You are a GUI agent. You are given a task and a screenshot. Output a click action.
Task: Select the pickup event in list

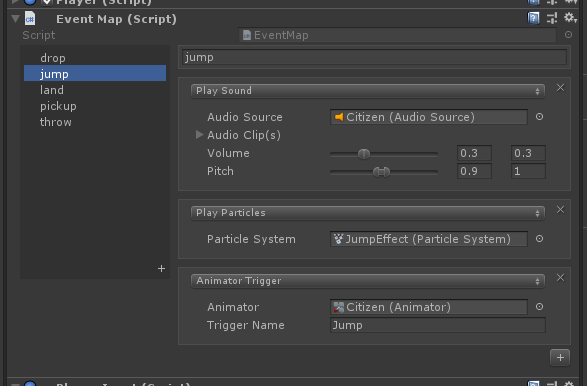[x=95, y=106]
